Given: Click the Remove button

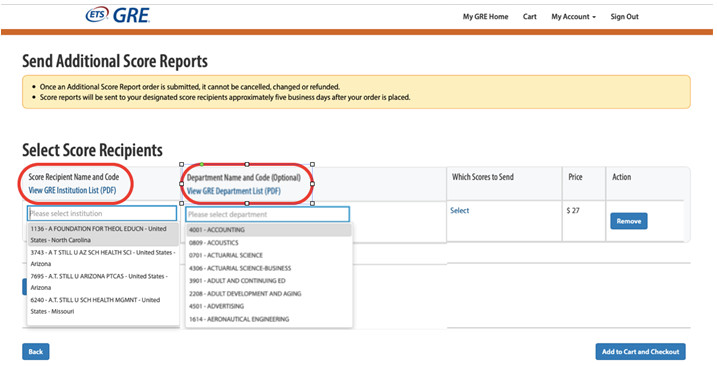Looking at the screenshot, I should click(x=629, y=221).
